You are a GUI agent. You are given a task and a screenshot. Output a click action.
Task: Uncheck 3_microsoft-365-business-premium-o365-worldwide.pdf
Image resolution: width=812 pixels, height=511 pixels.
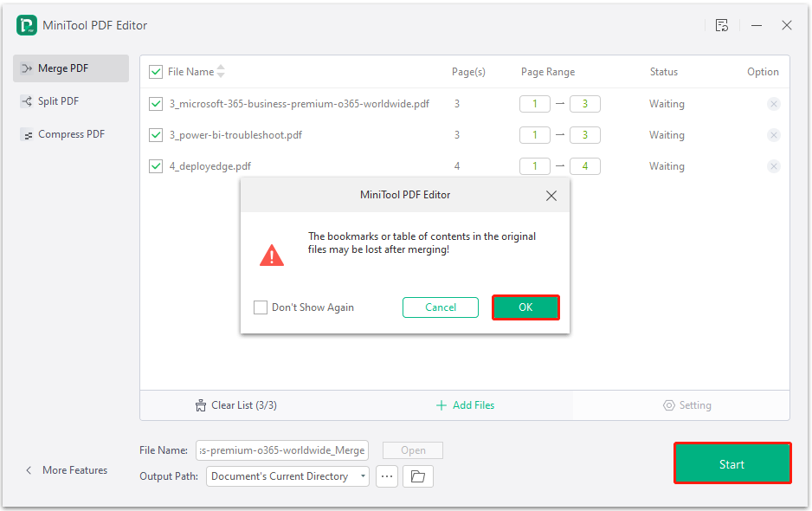coord(156,104)
